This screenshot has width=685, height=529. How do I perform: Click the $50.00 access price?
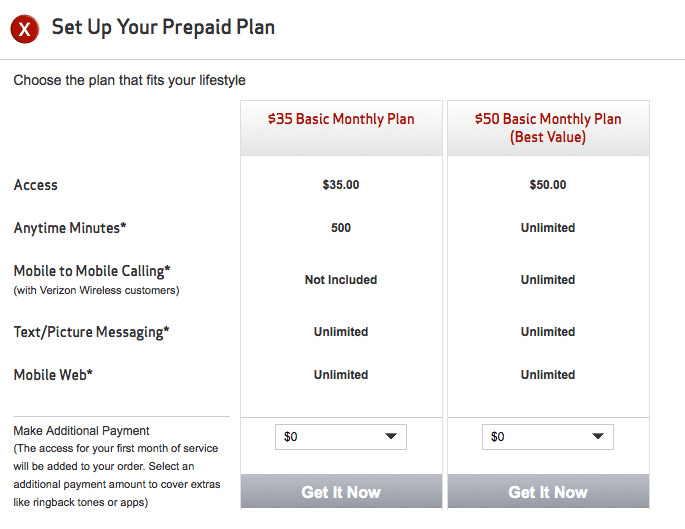coord(548,185)
